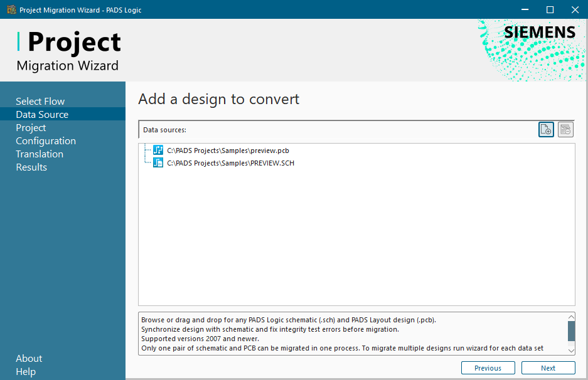Click the description box scrollbar thumb
Screen dimensions: 588x380
[x=571, y=330]
